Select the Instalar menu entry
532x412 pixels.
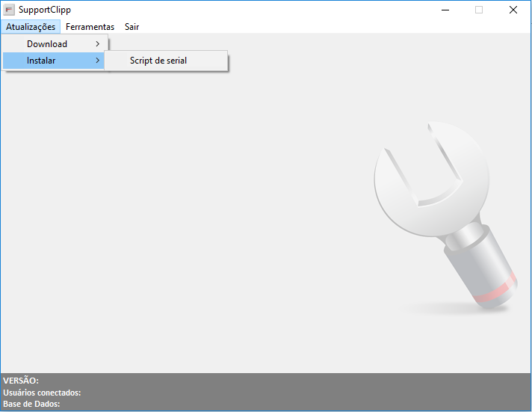(41, 61)
